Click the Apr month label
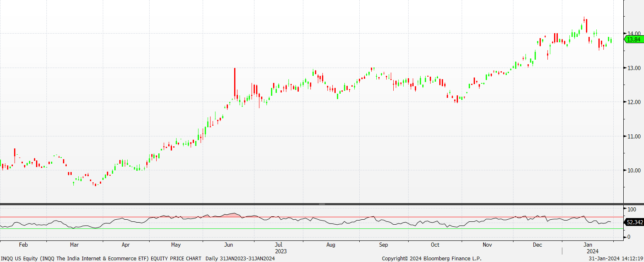This screenshot has width=644, height=262. coord(126,245)
